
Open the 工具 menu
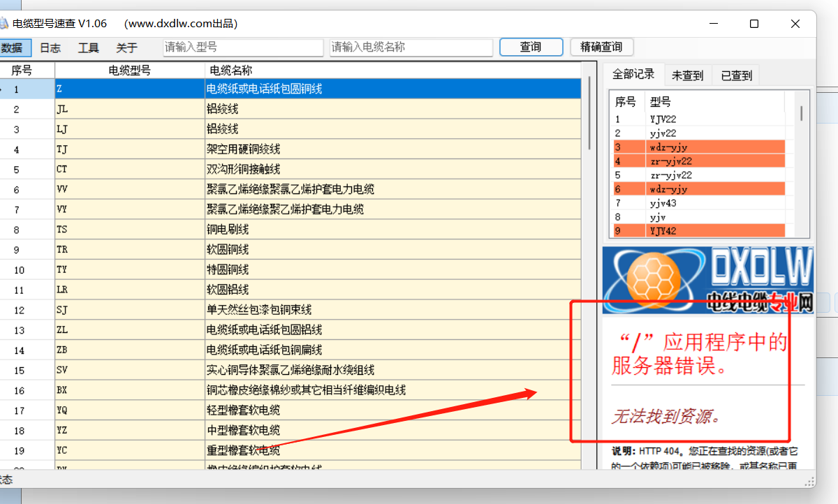(x=88, y=47)
